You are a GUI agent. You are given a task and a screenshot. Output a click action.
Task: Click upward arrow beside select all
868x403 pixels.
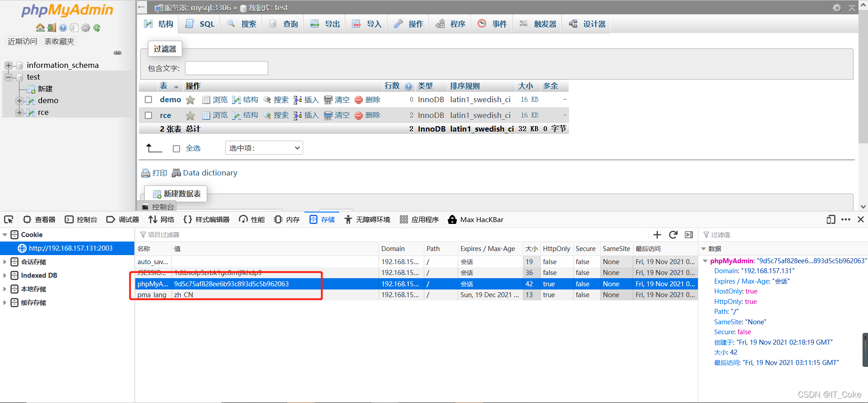154,148
